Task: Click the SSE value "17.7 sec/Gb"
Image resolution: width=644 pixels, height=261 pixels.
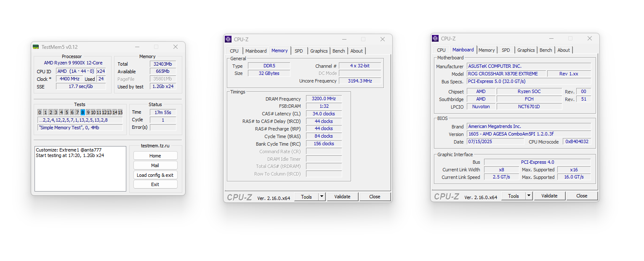Action: click(x=80, y=87)
